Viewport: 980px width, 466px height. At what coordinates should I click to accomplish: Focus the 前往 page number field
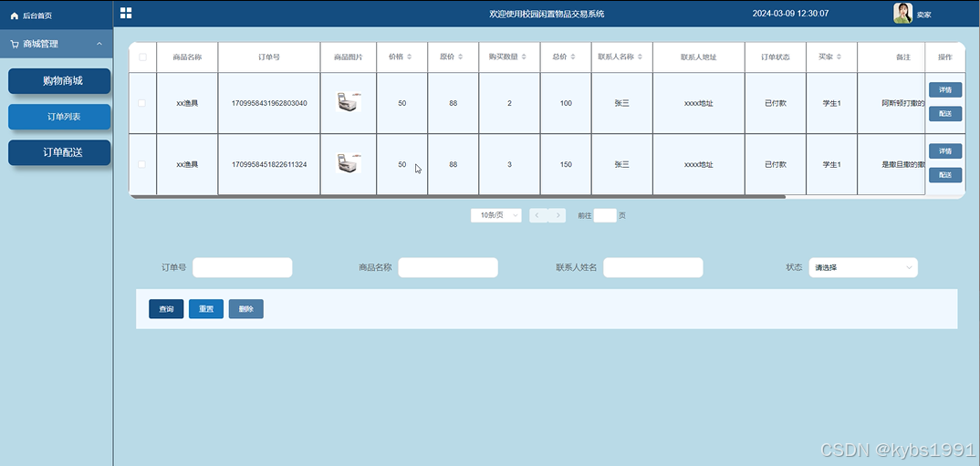(605, 215)
